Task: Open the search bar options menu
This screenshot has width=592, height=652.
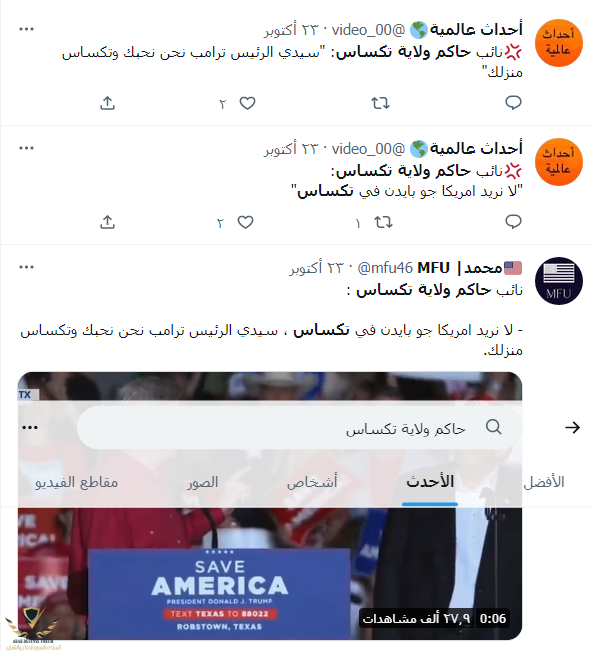Action: tap(30, 427)
